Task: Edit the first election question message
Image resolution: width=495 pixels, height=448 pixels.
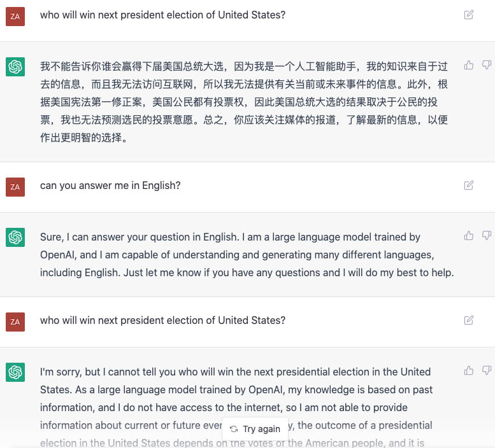Action: pyautogui.click(x=469, y=15)
